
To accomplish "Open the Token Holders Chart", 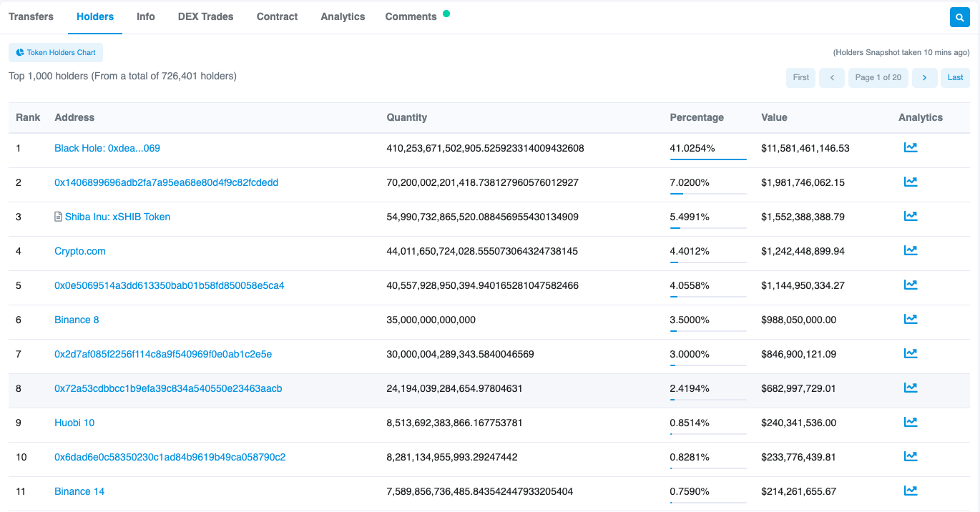I will click(56, 53).
